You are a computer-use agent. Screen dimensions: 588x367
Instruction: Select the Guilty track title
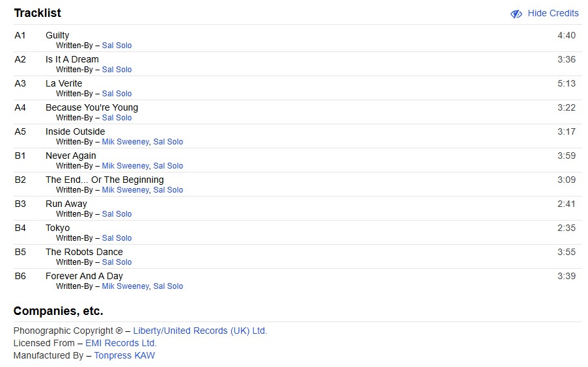57,35
